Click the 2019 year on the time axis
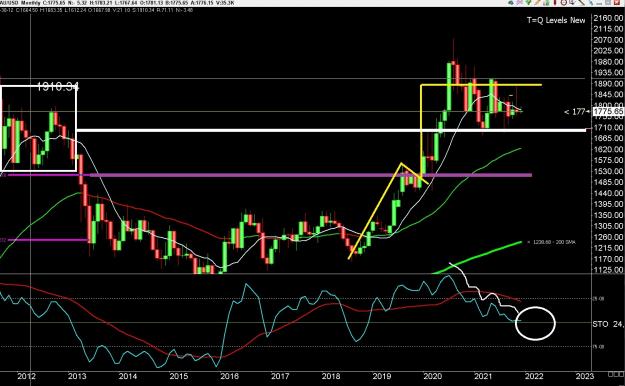The width and height of the screenshot is (625, 386). [381, 376]
